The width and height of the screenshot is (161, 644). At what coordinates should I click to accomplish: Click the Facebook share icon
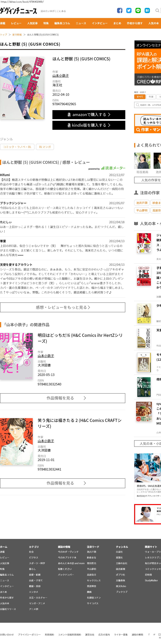point(120,10)
